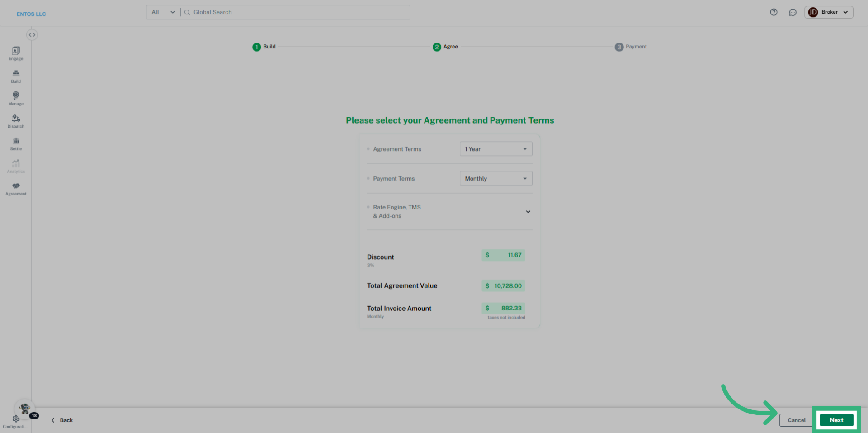Click the help question mark icon
The image size is (868, 433).
click(x=774, y=12)
